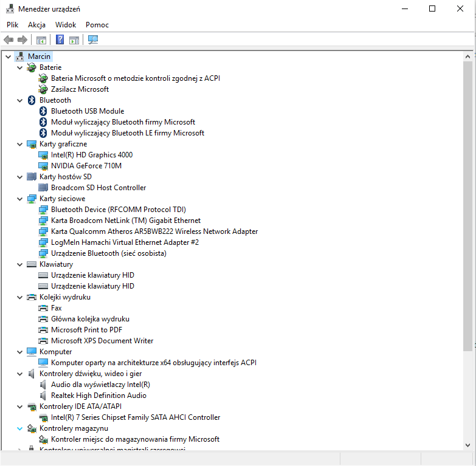Image resolution: width=476 pixels, height=466 pixels.
Task: Collapse the Karty hostów SD category
Action: [19, 177]
